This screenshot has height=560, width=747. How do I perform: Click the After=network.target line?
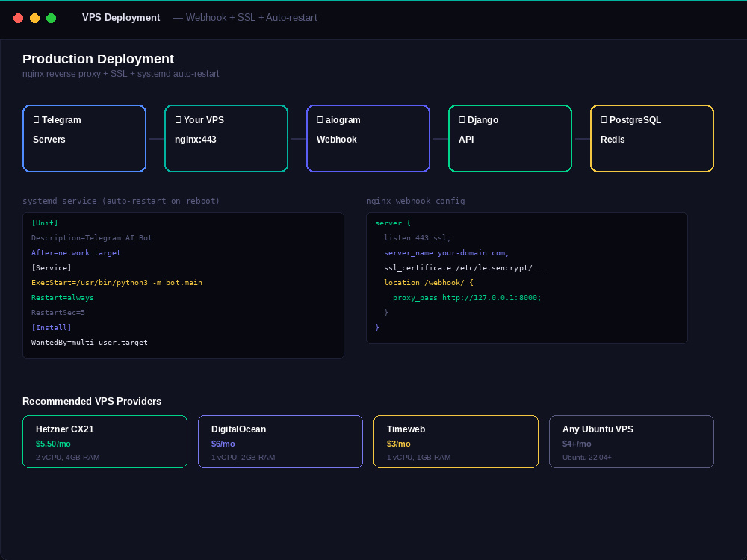pyautogui.click(x=76, y=253)
